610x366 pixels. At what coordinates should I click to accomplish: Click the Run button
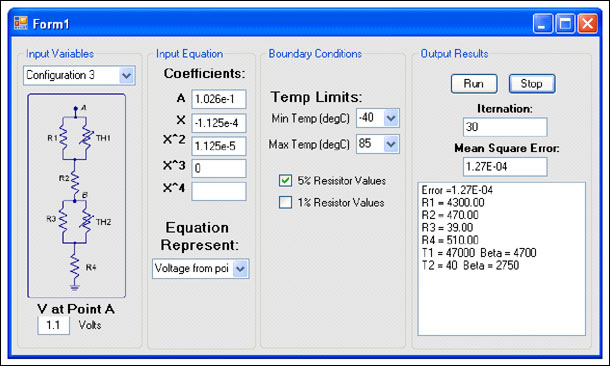point(474,84)
